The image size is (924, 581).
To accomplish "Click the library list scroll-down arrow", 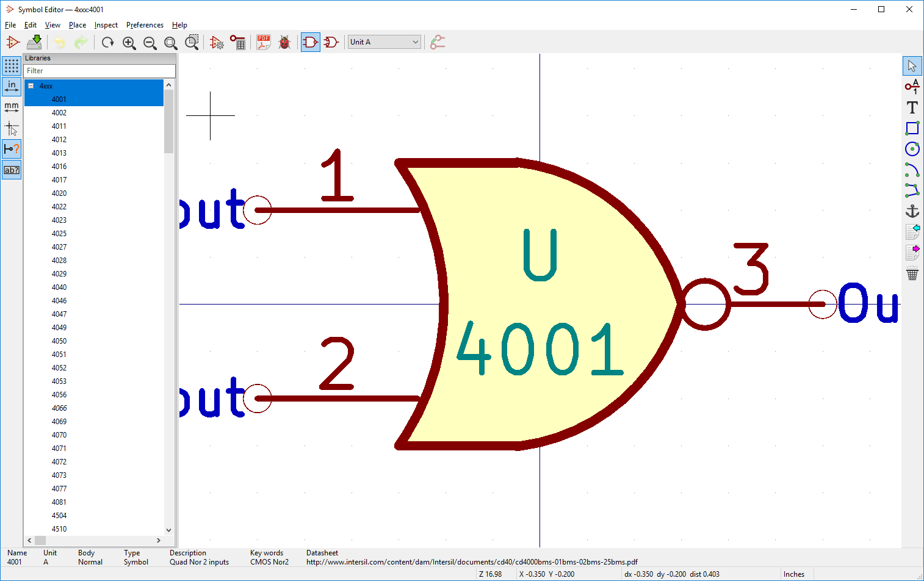I will pyautogui.click(x=168, y=530).
